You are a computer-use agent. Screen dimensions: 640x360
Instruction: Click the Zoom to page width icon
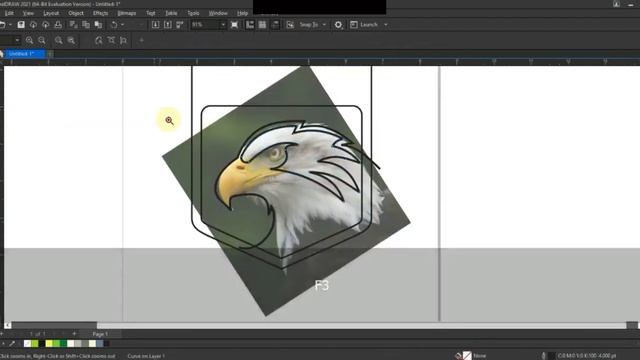pyautogui.click(x=111, y=40)
